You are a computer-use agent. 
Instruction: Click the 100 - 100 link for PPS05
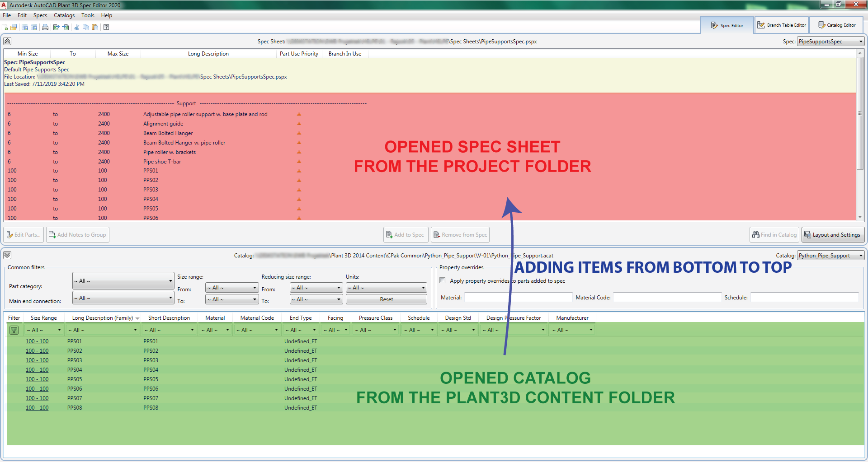pos(37,379)
